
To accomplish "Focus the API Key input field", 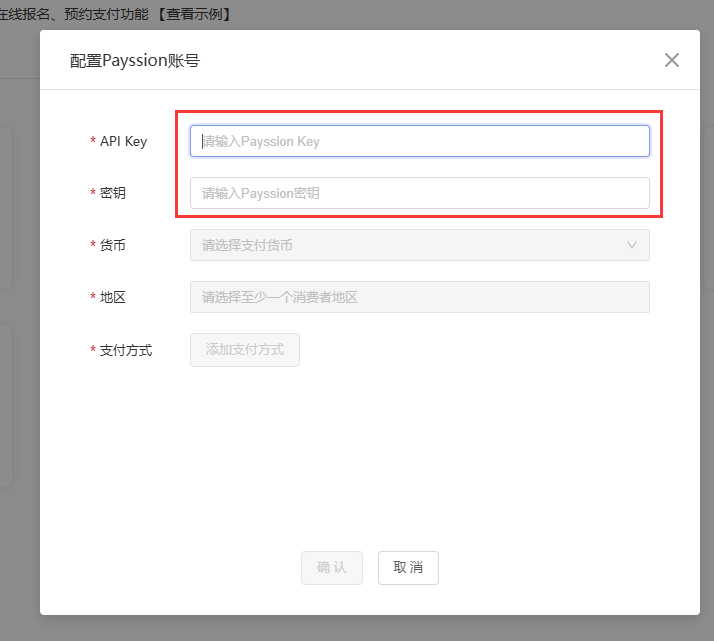I will point(419,141).
